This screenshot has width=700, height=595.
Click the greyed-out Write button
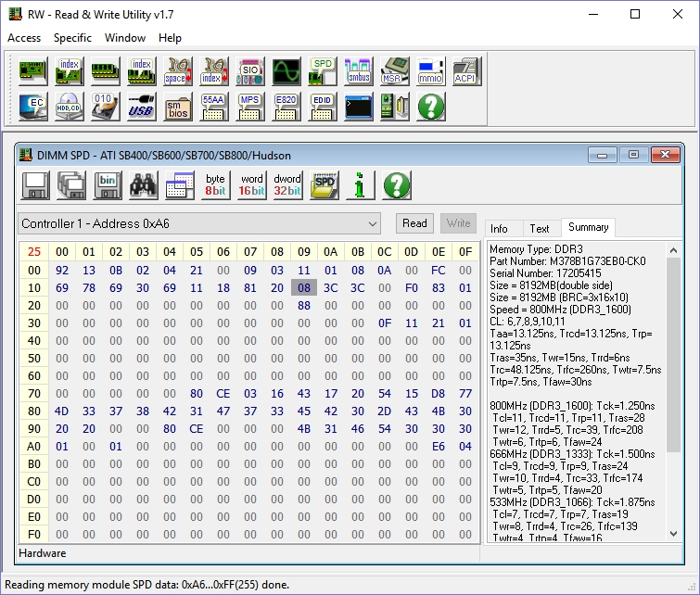[459, 223]
